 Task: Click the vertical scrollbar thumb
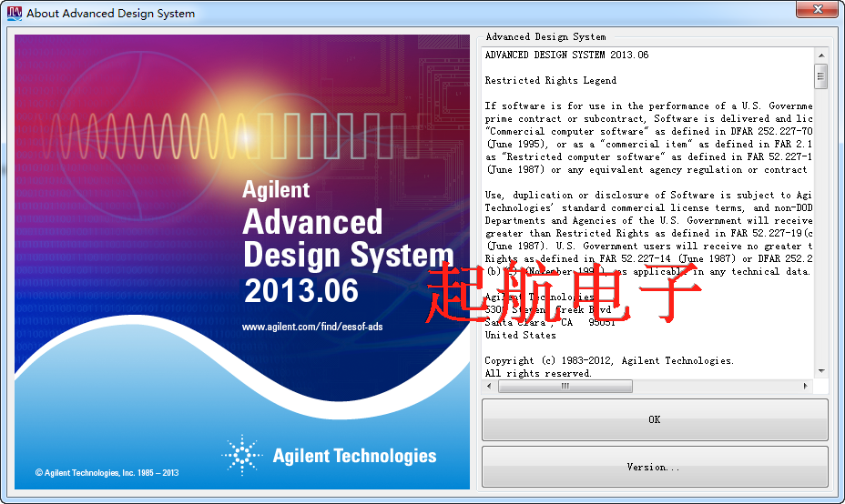[x=821, y=76]
